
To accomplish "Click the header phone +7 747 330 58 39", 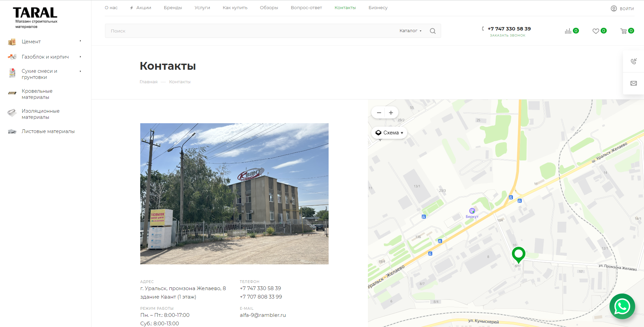I will pos(509,29).
